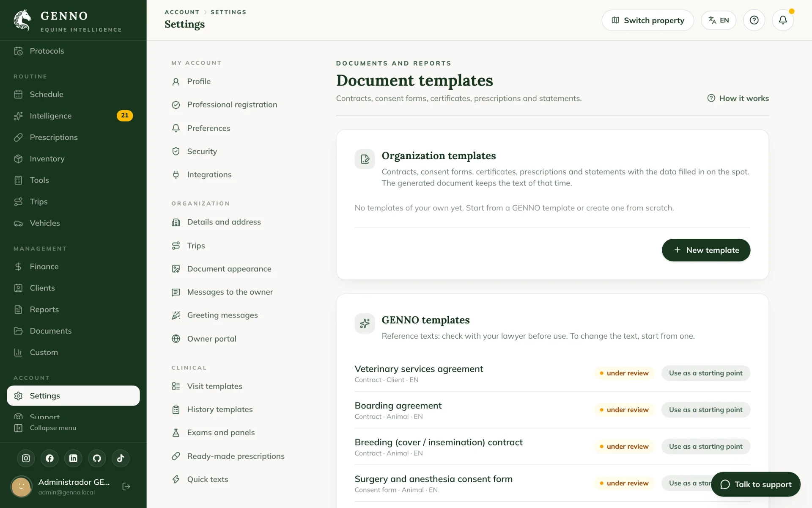Go to Schedule in sidebar
Screen dimensions: 812x508
73,94
